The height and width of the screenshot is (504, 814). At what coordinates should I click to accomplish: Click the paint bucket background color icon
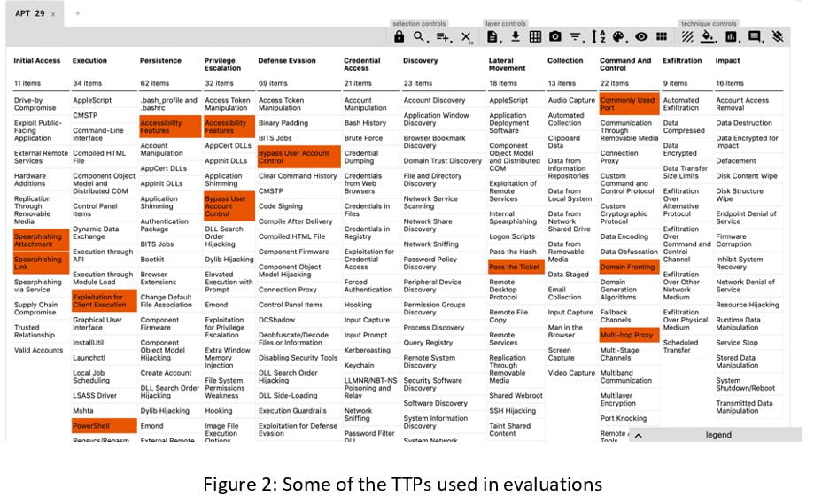[x=708, y=36]
